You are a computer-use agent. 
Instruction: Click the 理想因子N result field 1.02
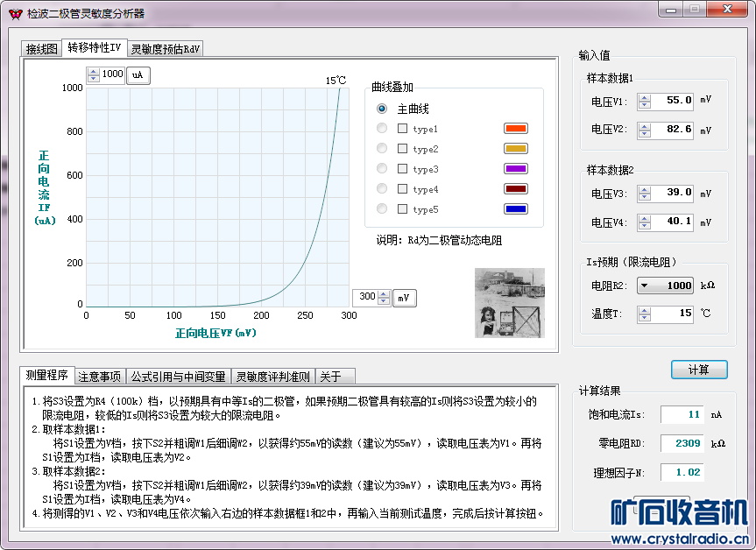click(x=682, y=472)
